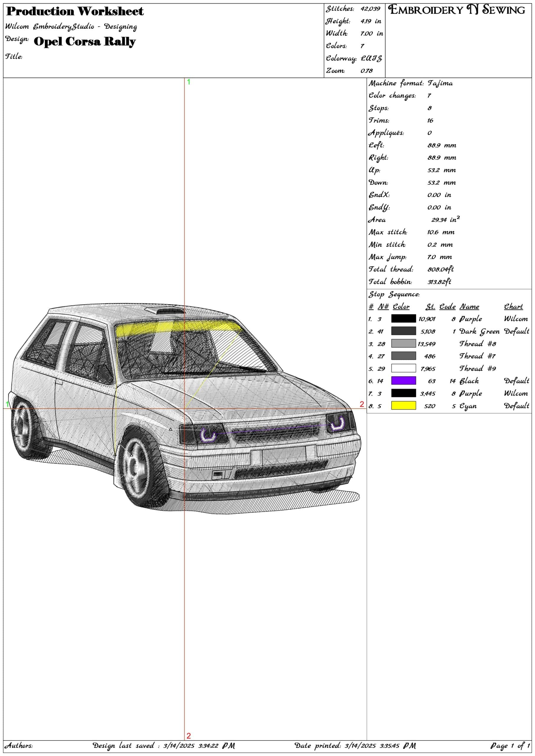The image size is (535, 756).
Task: Click the 'EndX:' label
Action: point(379,195)
